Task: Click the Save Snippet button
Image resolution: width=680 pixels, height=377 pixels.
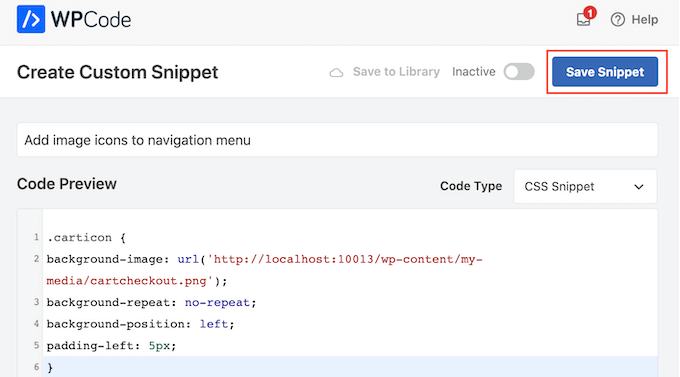Action: (605, 72)
